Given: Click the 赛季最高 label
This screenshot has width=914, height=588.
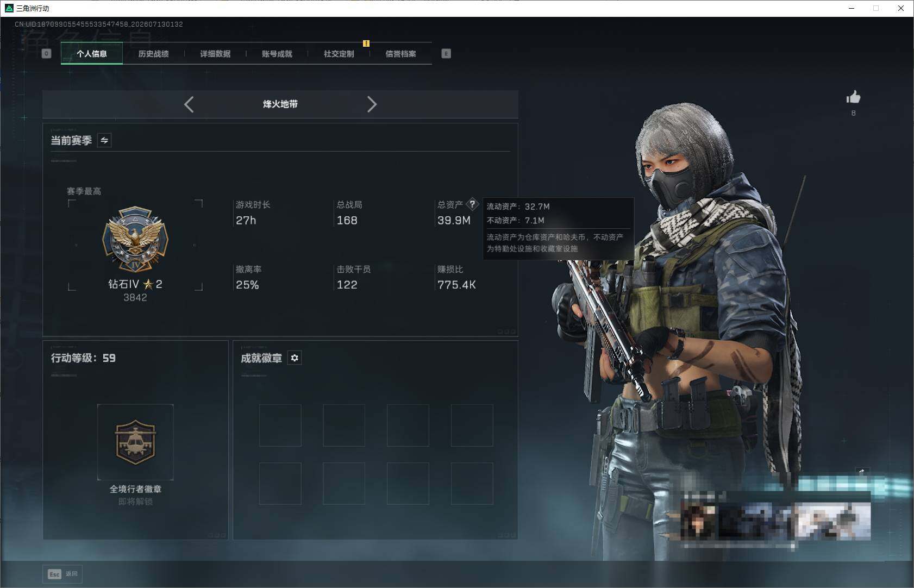Looking at the screenshot, I should pos(84,191).
